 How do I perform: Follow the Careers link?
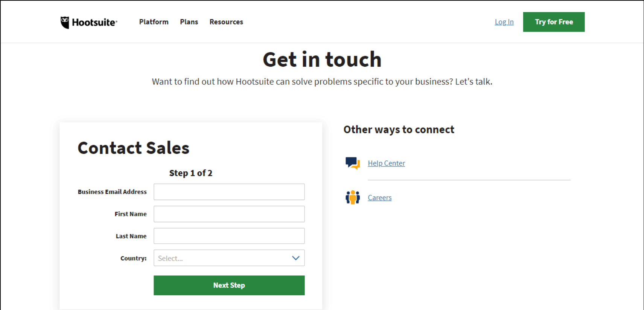pos(379,197)
